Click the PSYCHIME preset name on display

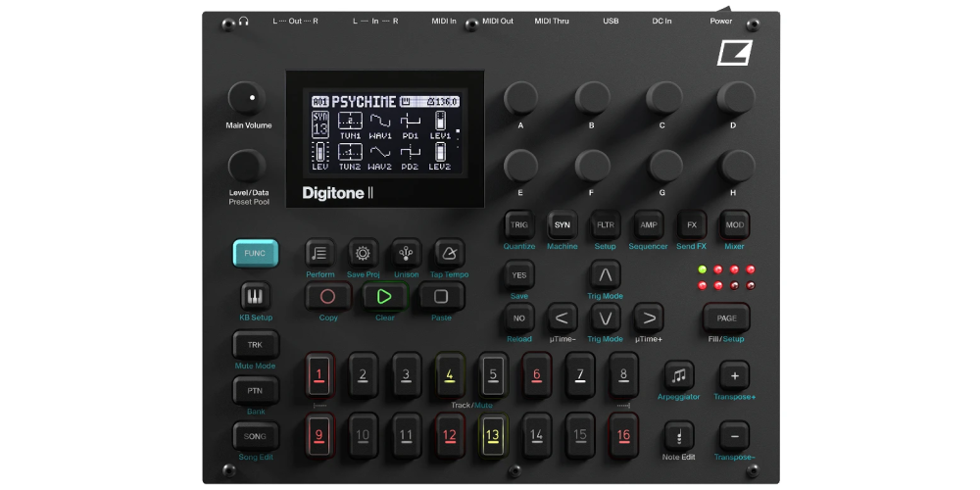tap(364, 101)
